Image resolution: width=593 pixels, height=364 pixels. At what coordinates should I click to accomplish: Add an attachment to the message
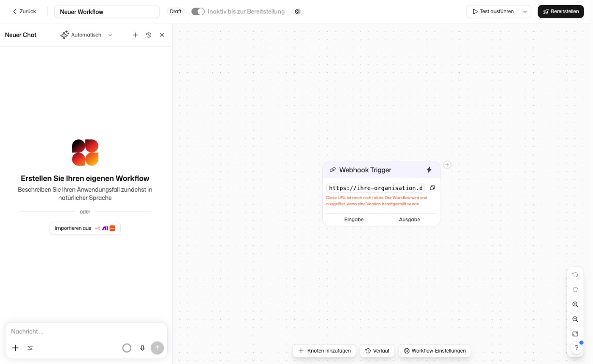click(15, 348)
